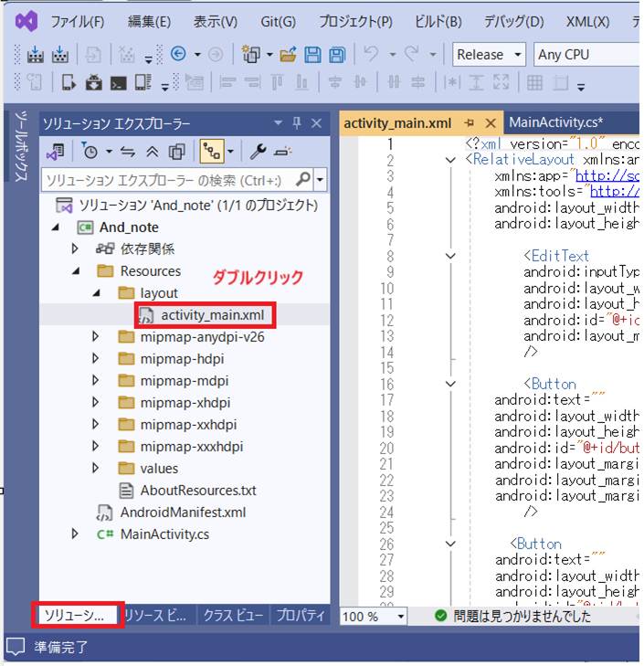Toggle the highlighted view mode button in Solution Explorer
Screen dimensions: 644x666
pyautogui.click(x=211, y=151)
